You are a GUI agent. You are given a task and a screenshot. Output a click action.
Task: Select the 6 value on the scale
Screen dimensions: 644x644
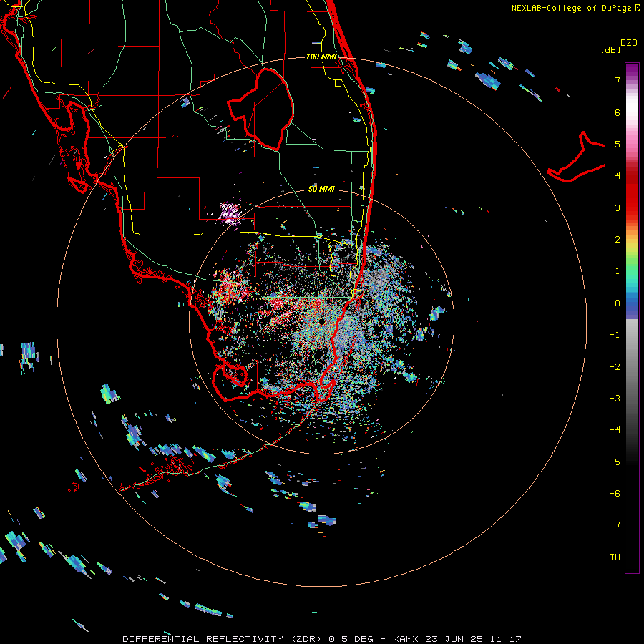(x=618, y=112)
